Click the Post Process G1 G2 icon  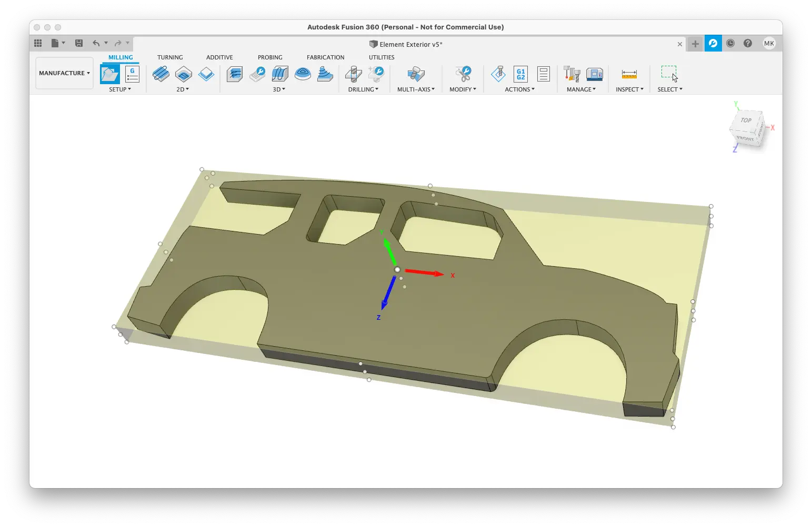(520, 74)
